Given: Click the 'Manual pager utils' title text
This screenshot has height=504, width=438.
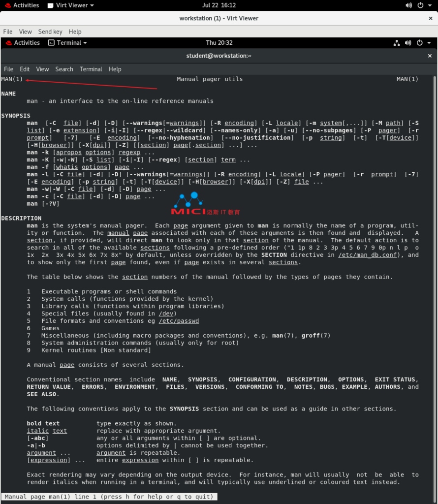Looking at the screenshot, I should coord(210,79).
